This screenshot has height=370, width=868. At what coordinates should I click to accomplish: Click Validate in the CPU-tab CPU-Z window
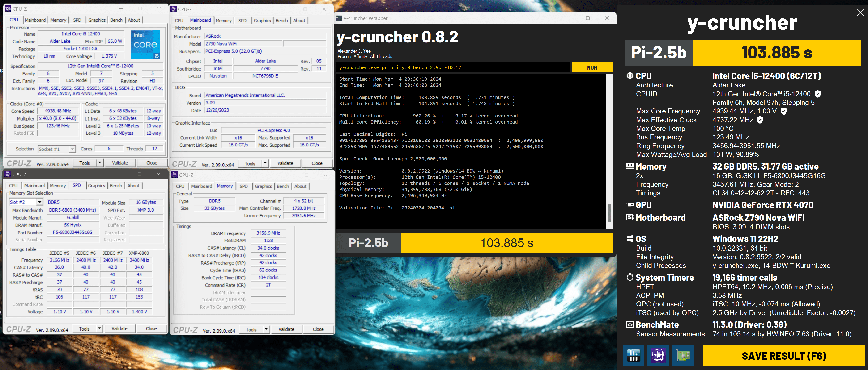pyautogui.click(x=120, y=163)
